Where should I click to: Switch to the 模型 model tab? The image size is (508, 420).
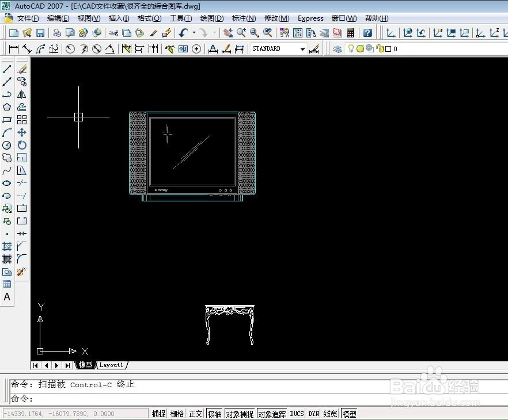click(85, 365)
